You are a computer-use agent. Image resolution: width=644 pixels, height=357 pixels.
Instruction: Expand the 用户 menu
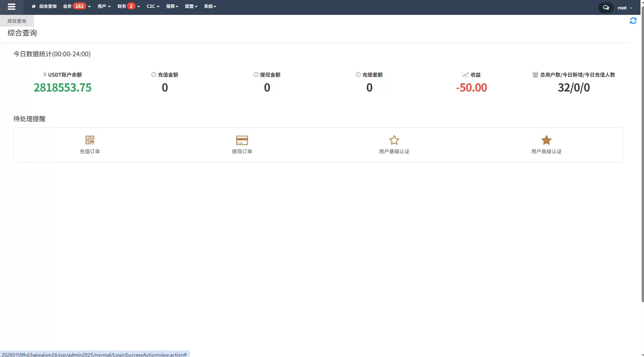pos(104,6)
